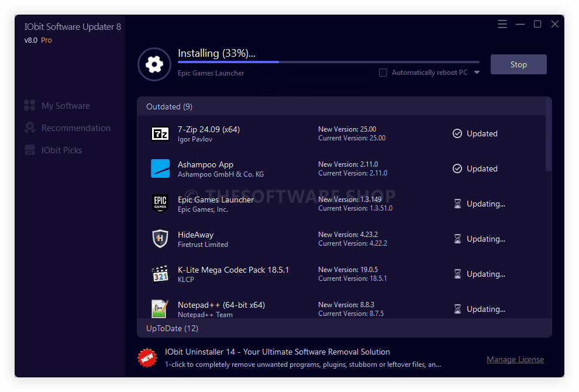Click the Updated status for 7-Zip

(482, 133)
